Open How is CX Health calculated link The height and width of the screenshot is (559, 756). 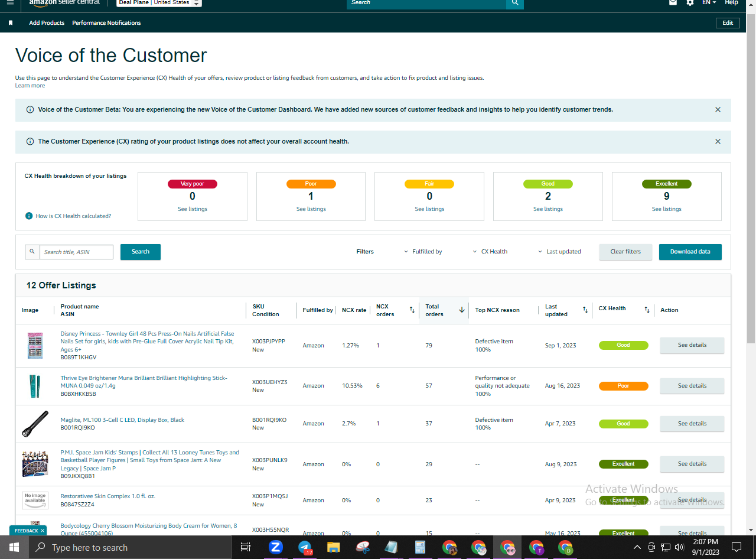pos(73,216)
